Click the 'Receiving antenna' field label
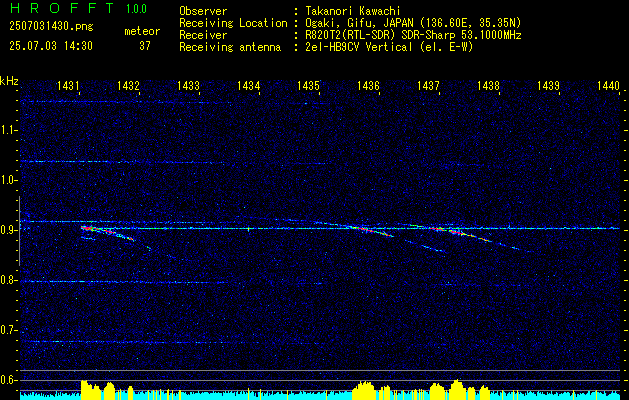Screen dimensions: 629x400 [230, 47]
